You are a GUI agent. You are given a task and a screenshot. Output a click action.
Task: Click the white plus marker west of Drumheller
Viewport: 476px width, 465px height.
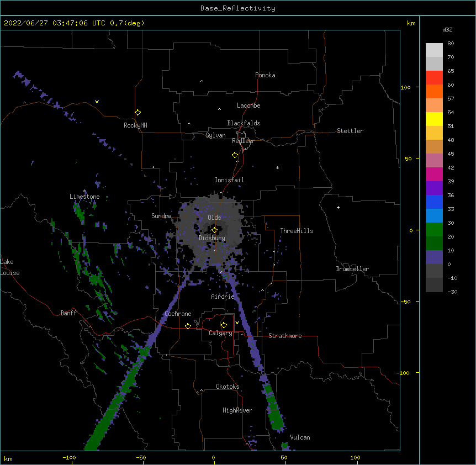[338, 207]
